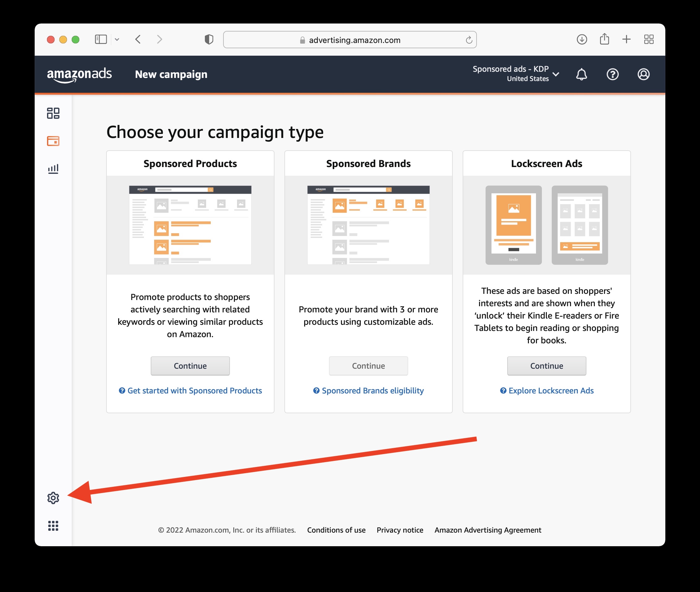Open Sponsored Brands eligibility link
Screen dimensions: 700x592
(373, 390)
